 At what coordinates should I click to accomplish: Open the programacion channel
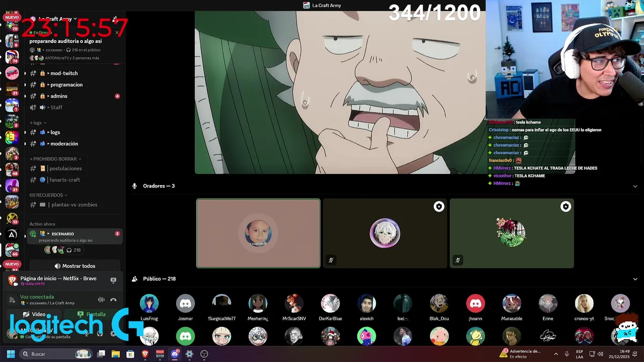(x=74, y=85)
